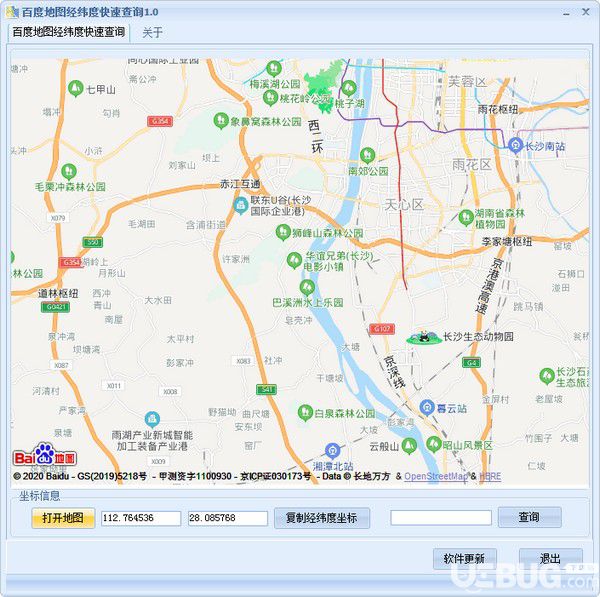Click the 云般山 mountain marker icon
This screenshot has height=597, width=600.
click(409, 446)
